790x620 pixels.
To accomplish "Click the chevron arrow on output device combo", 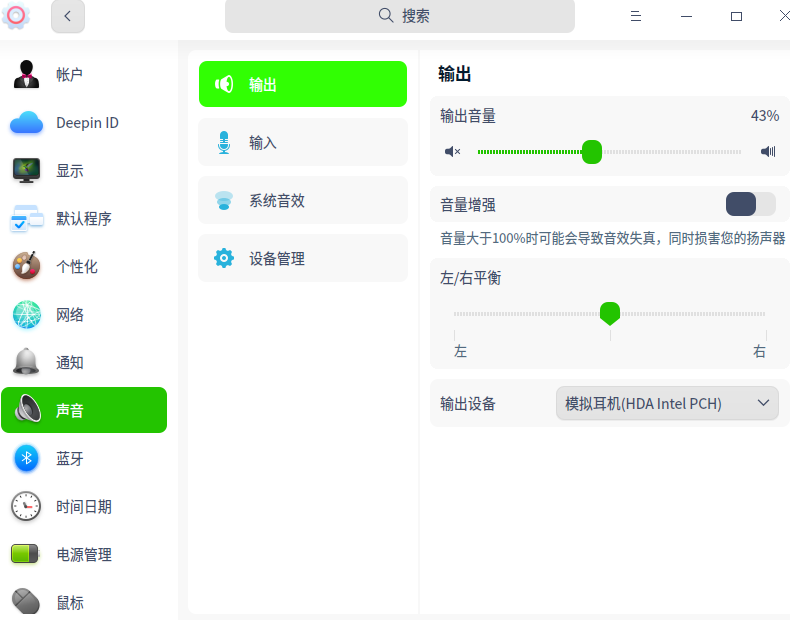I will click(x=763, y=403).
